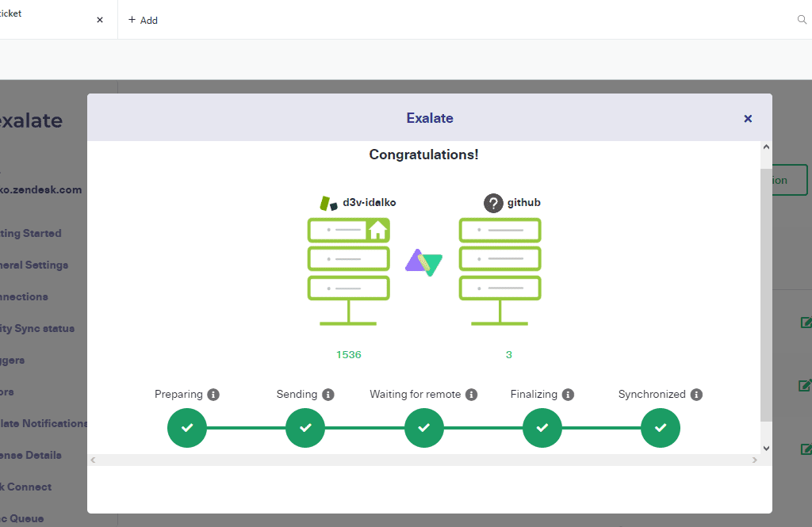Click the Finalizing step checkmark circle
The height and width of the screenshot is (527, 812).
tap(542, 428)
